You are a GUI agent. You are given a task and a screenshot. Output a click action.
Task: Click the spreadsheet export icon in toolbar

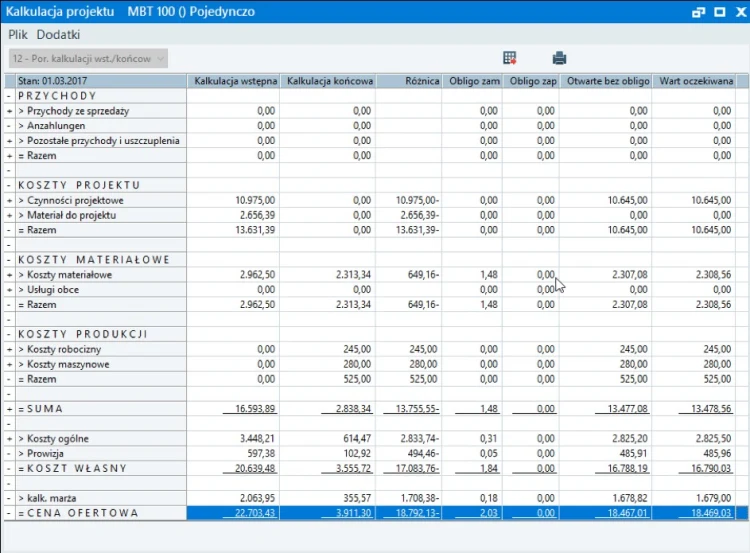point(510,58)
